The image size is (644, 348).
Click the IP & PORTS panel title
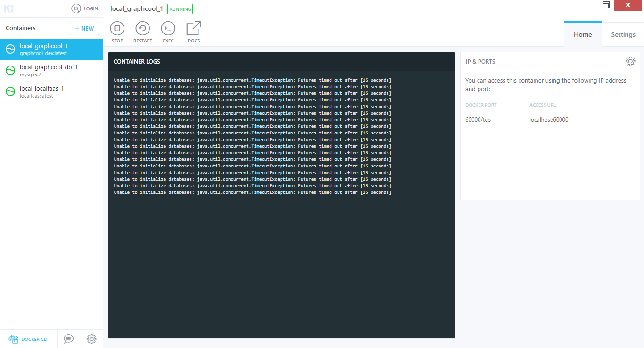point(480,62)
